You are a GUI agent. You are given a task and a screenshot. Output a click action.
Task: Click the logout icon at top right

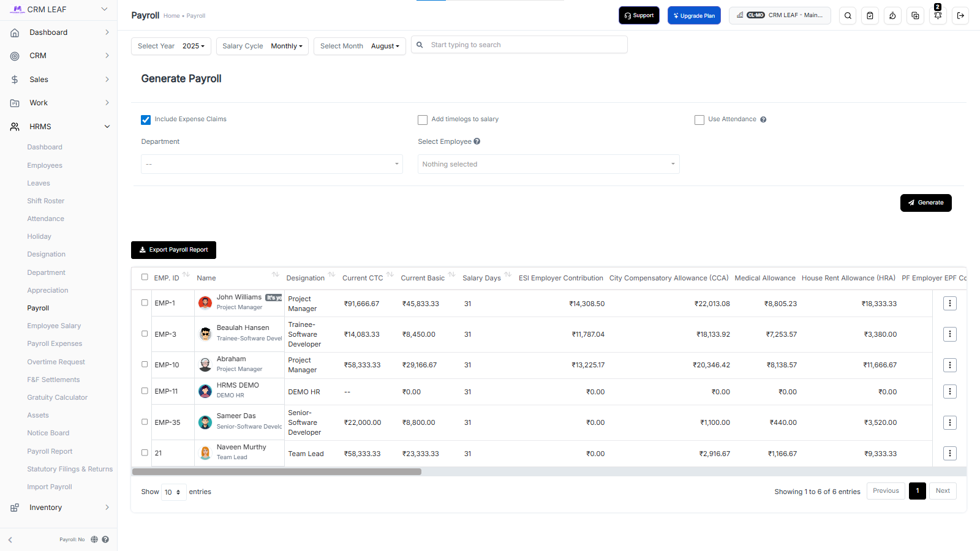tap(960, 15)
